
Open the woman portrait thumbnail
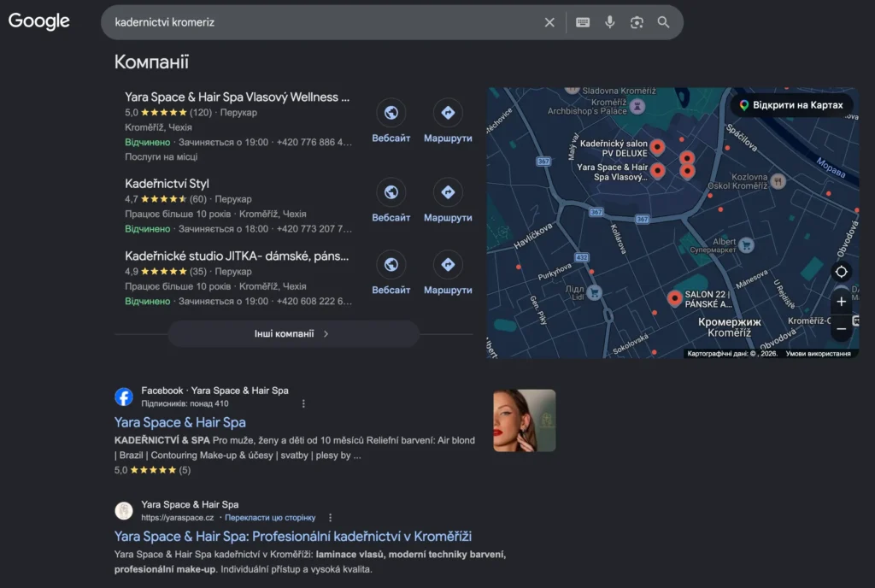[x=524, y=420]
